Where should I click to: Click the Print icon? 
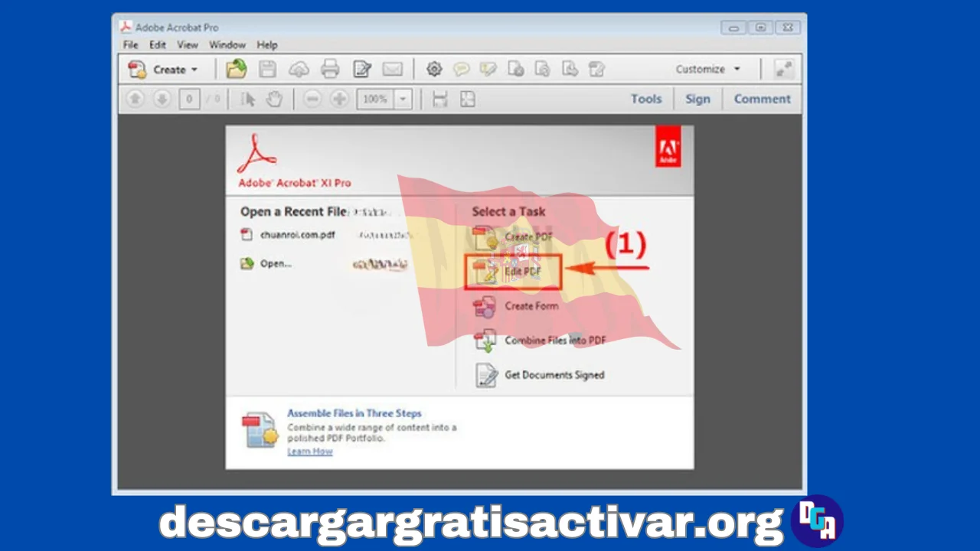click(330, 70)
